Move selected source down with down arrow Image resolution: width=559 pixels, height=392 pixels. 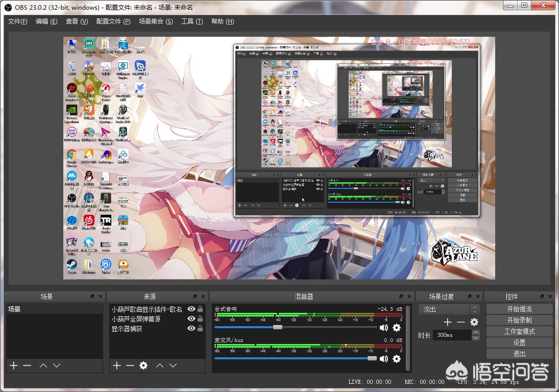coord(173,365)
